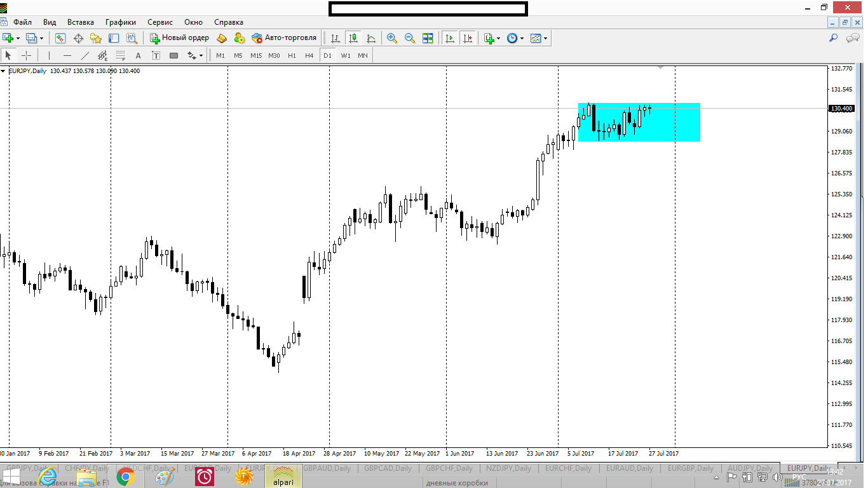Expand the Profiles dropdown arrow
The image size is (868, 488).
[41, 38]
